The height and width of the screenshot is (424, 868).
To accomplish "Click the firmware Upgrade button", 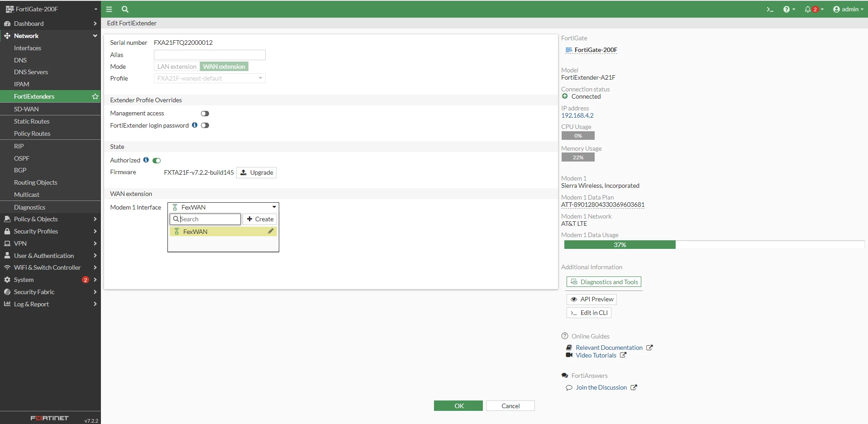I will click(256, 172).
